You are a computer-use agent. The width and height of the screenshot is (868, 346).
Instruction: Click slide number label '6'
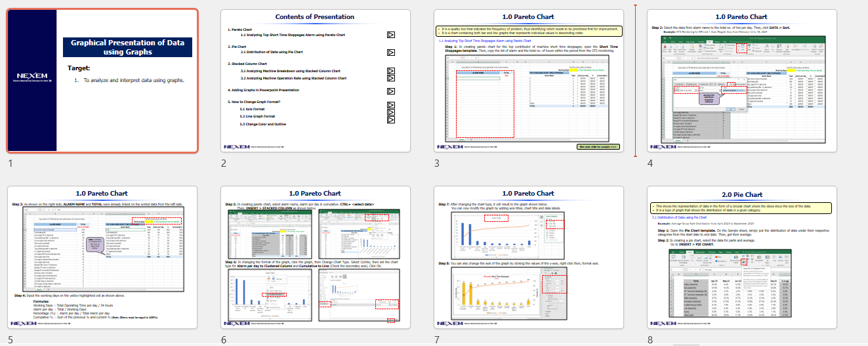click(224, 339)
